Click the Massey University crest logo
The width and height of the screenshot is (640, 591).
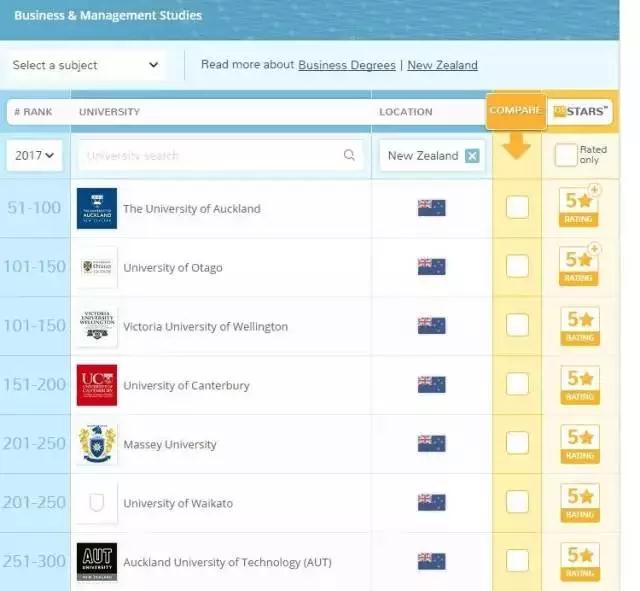click(x=97, y=444)
